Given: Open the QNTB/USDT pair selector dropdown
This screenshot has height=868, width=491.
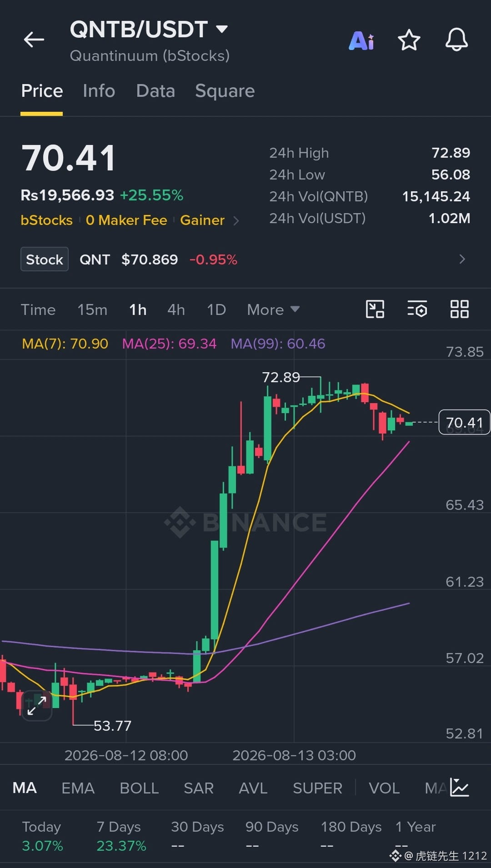Looking at the screenshot, I should 149,30.
